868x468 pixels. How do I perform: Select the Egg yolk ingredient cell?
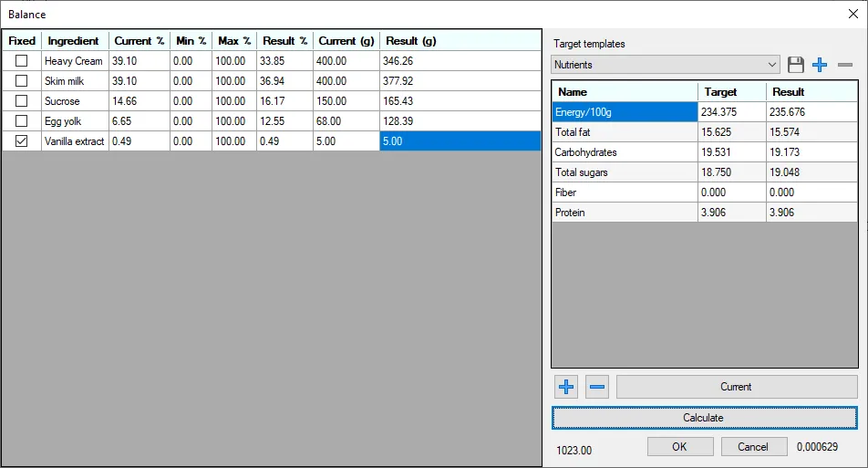tap(75, 120)
